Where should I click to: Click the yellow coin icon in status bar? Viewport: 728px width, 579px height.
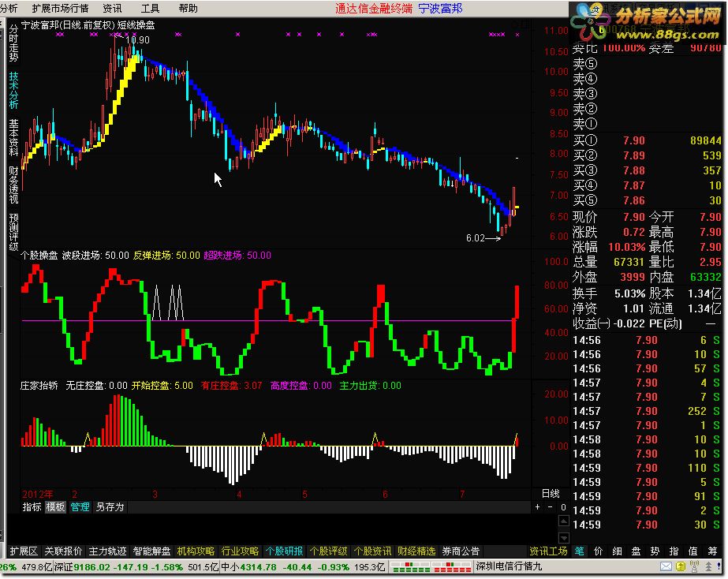tap(681, 566)
